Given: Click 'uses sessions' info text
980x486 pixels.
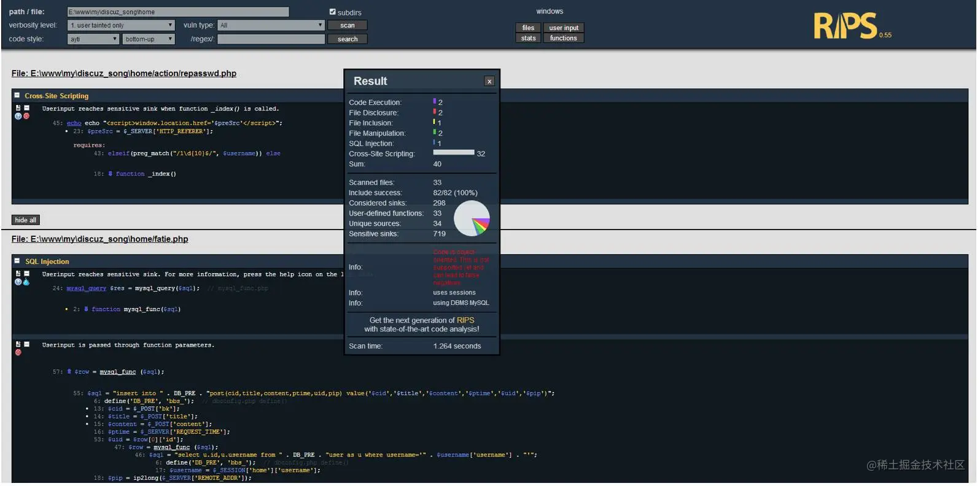Looking at the screenshot, I should (x=454, y=293).
